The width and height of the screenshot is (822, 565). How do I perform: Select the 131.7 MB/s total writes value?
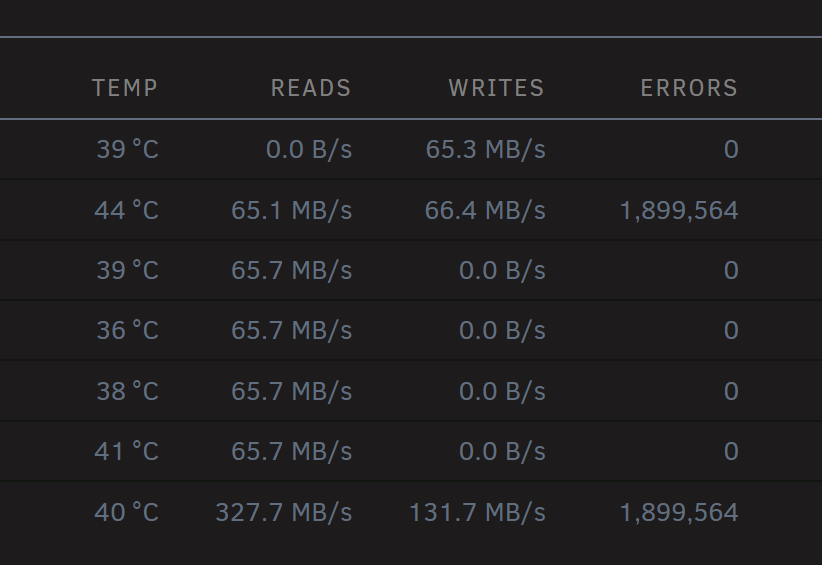[477, 513]
